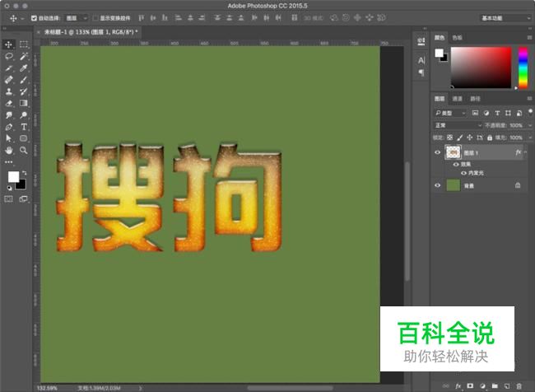Screen dimensions: 535x392
Task: Swap foreground and background colors in toolbox
Action: [x=24, y=172]
